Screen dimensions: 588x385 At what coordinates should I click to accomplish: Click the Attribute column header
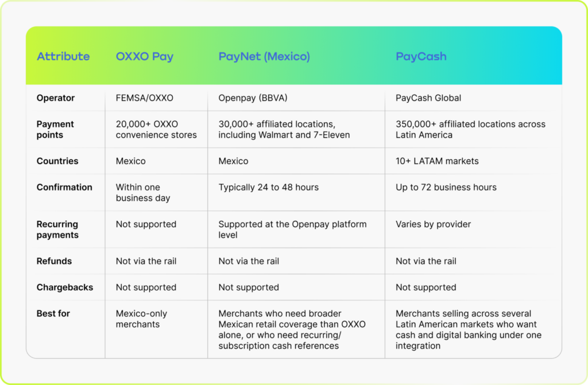pyautogui.click(x=63, y=56)
